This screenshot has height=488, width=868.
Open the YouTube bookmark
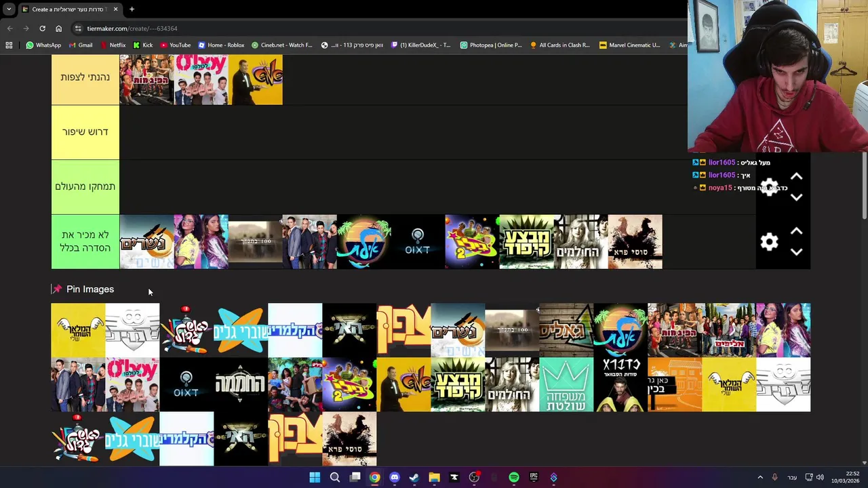click(175, 45)
